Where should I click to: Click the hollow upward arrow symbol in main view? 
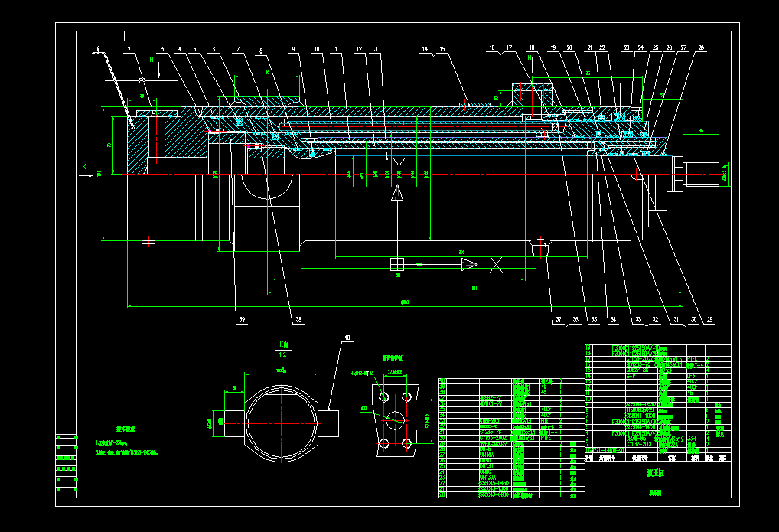397,193
